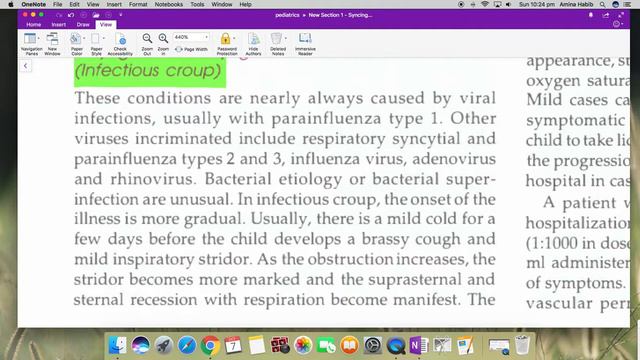Open Finder from the Dock
Screen dimensions: 640x360
[x=118, y=345]
